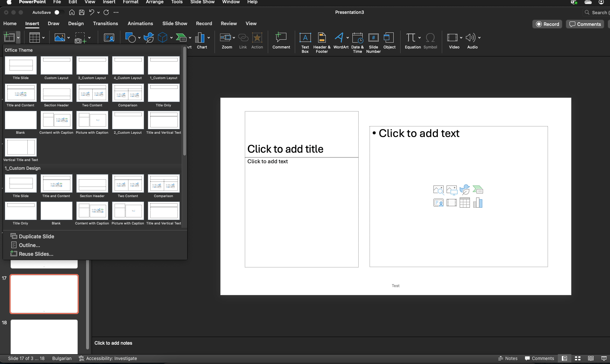Image resolution: width=610 pixels, height=364 pixels.
Task: Insert a Video from the placeholder icons
Action: pos(452,203)
